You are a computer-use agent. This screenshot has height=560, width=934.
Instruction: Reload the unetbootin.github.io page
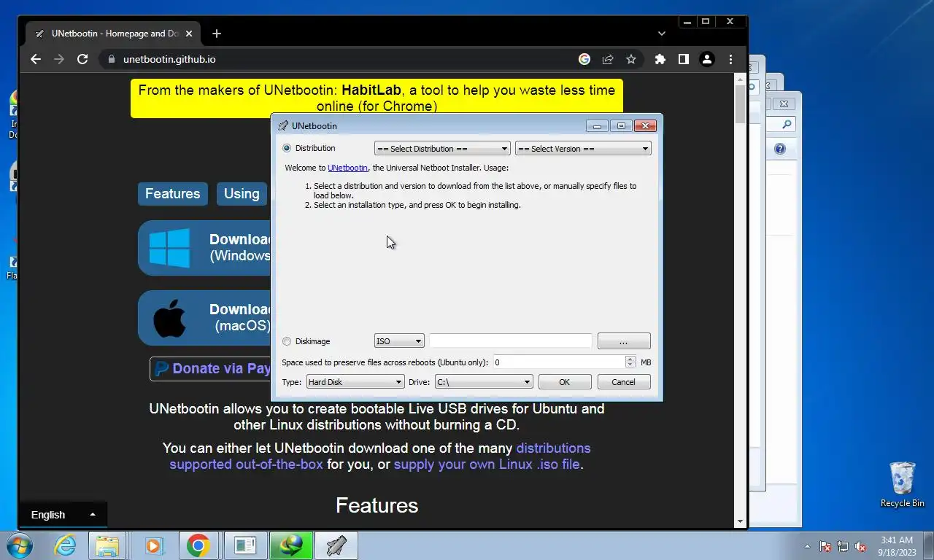82,59
